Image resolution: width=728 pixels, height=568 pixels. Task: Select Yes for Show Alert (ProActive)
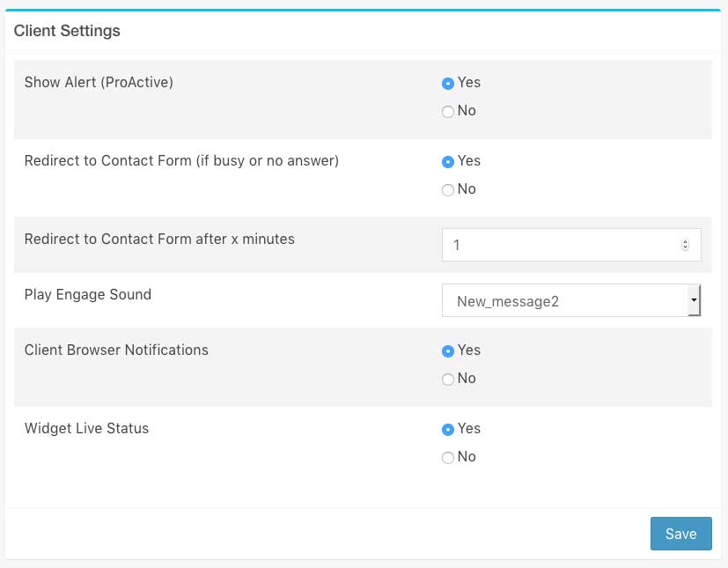[x=448, y=83]
